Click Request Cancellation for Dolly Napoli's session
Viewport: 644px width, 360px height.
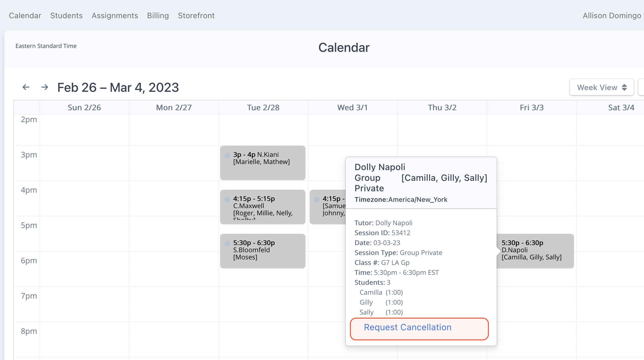[407, 327]
